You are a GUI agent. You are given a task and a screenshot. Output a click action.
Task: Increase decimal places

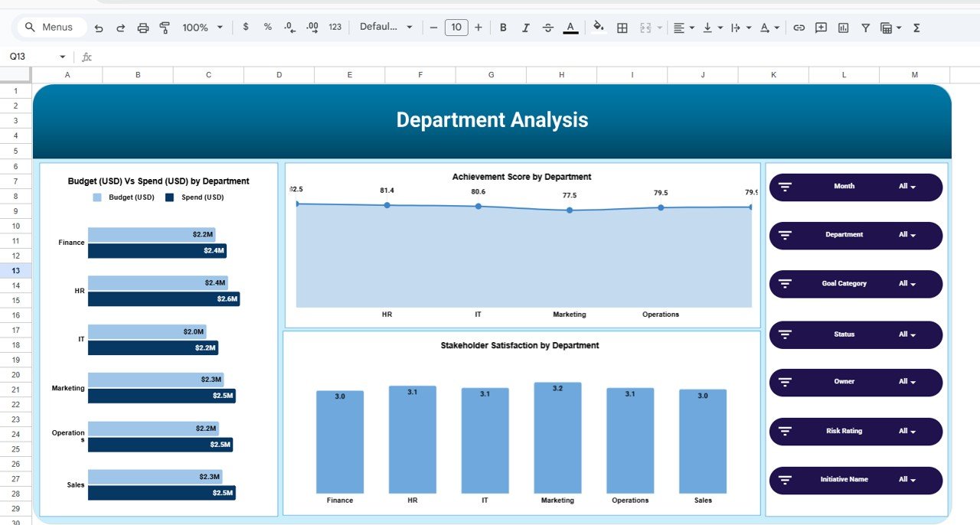pos(312,27)
